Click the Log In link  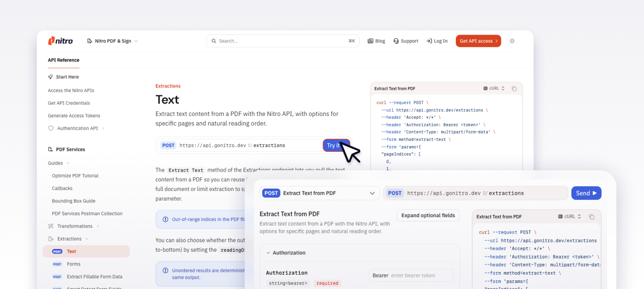[437, 41]
